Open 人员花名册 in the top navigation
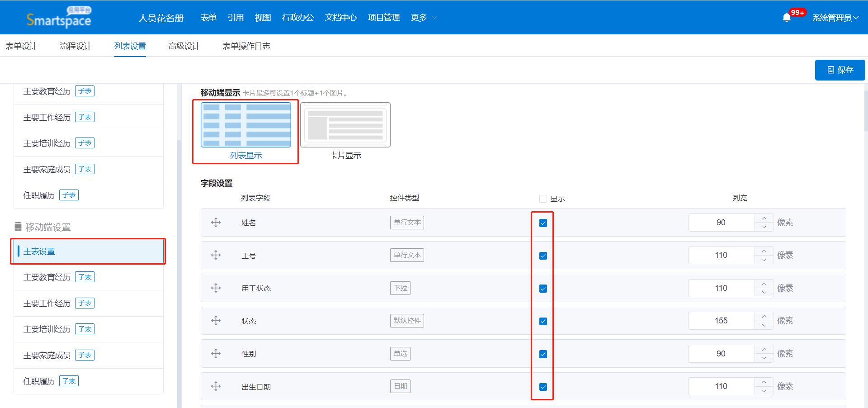 [x=161, y=18]
